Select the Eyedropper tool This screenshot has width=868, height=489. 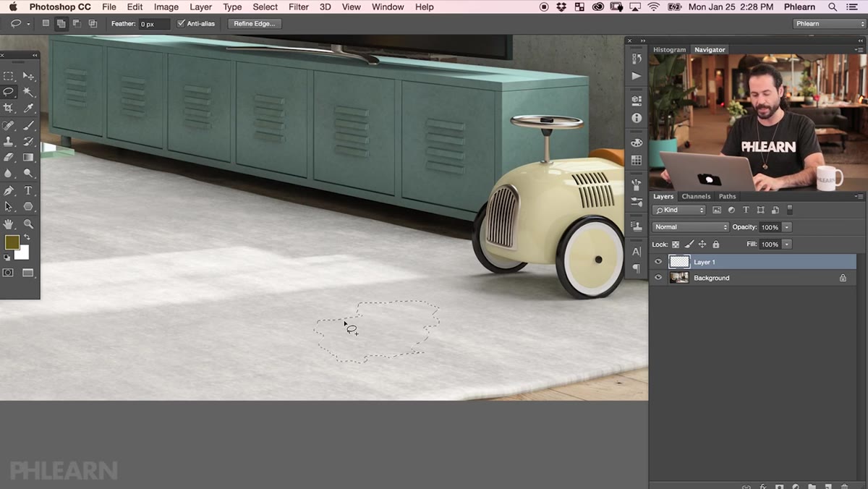(x=28, y=108)
